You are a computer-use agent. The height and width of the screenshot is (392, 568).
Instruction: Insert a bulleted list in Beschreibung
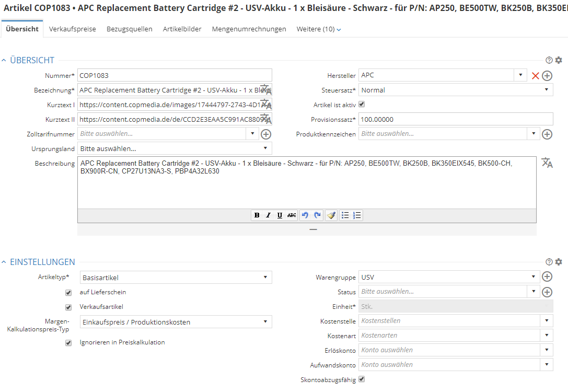pos(345,215)
